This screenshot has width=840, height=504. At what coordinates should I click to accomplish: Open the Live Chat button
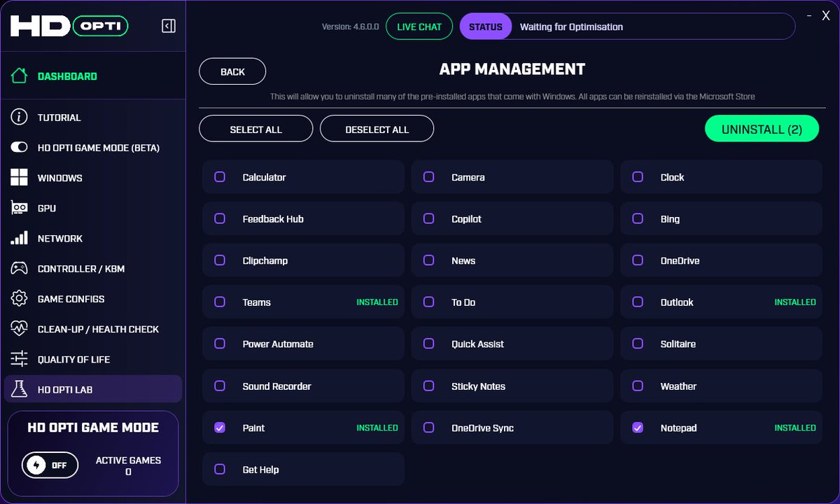[x=419, y=27]
